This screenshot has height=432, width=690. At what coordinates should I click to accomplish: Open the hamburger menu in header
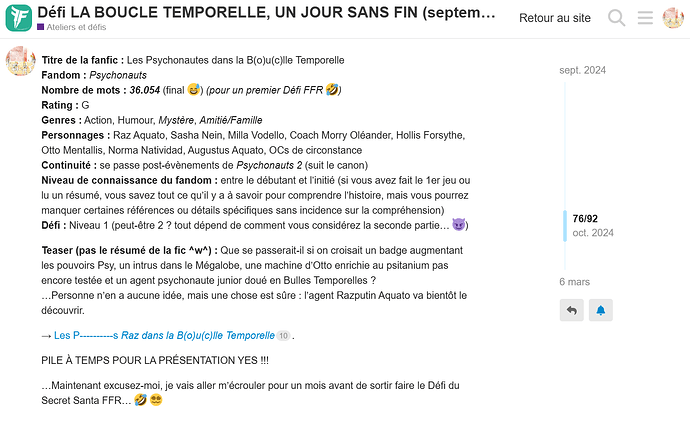(645, 18)
